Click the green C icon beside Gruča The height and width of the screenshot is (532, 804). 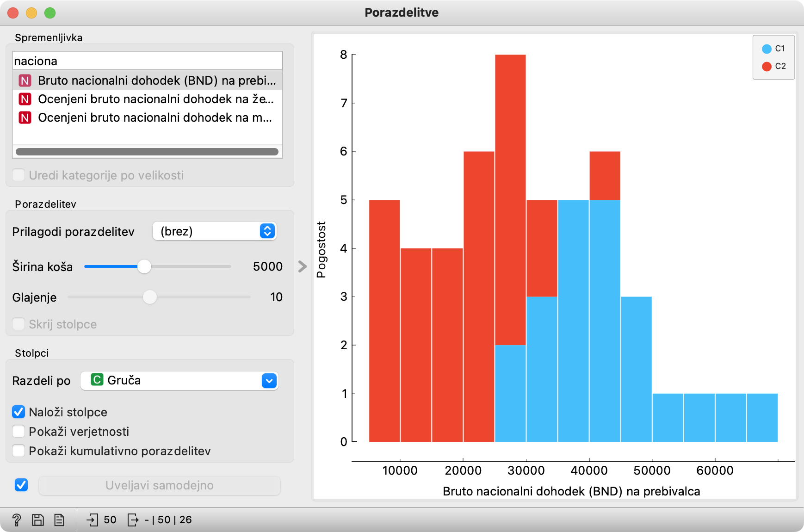click(97, 380)
